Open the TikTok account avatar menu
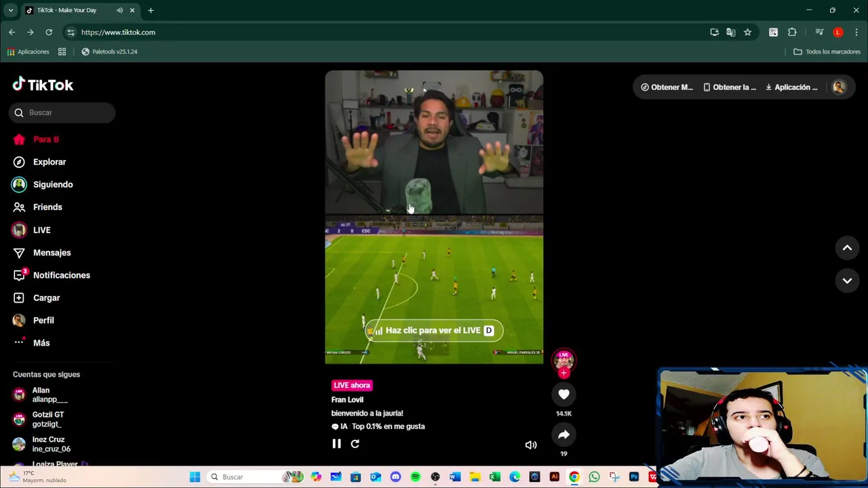The height and width of the screenshot is (488, 868). coord(839,87)
